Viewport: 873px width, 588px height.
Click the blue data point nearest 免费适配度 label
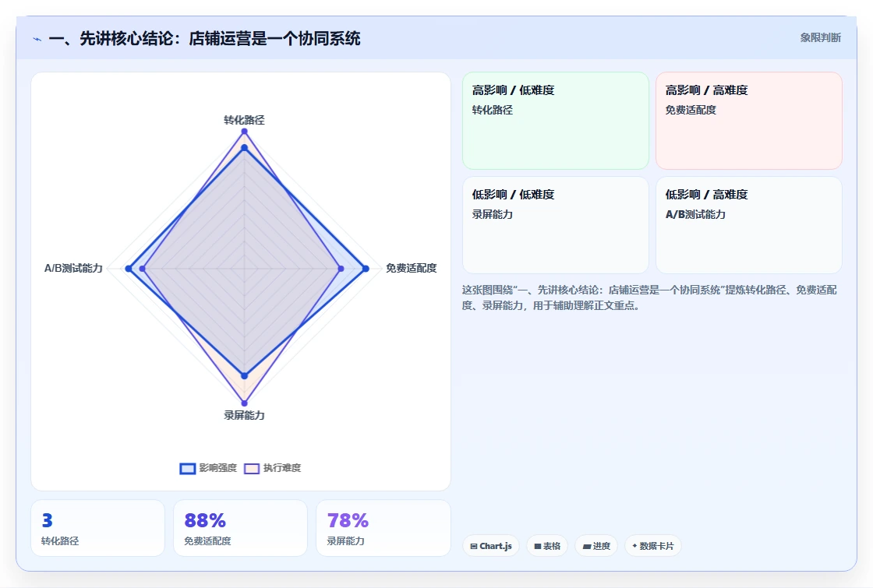pyautogui.click(x=366, y=269)
